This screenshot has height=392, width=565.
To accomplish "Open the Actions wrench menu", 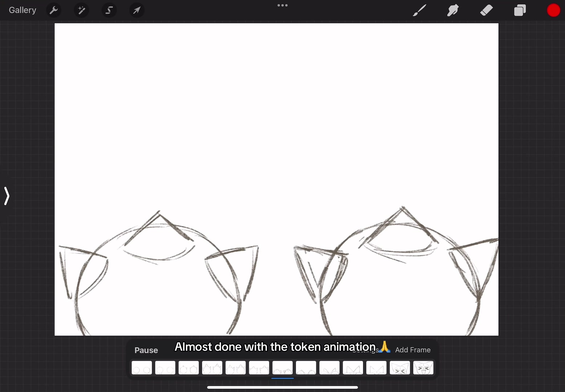I will [x=54, y=10].
